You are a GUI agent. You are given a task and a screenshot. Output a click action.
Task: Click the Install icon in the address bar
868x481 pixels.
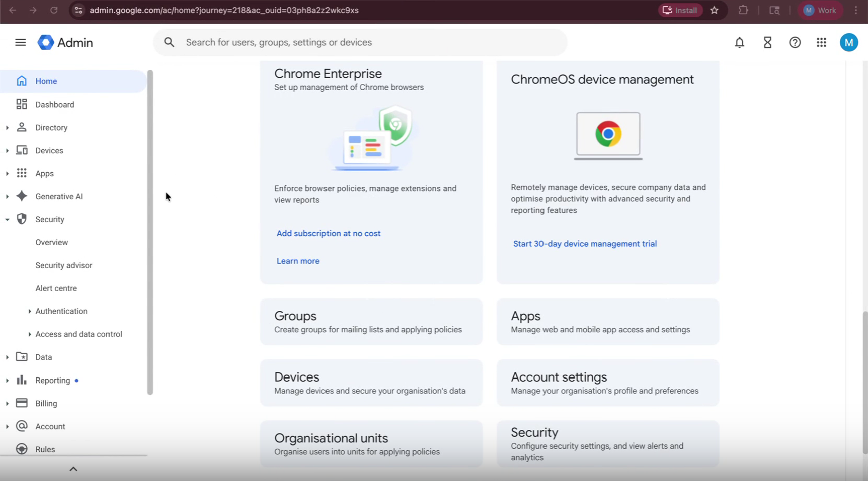(x=667, y=10)
